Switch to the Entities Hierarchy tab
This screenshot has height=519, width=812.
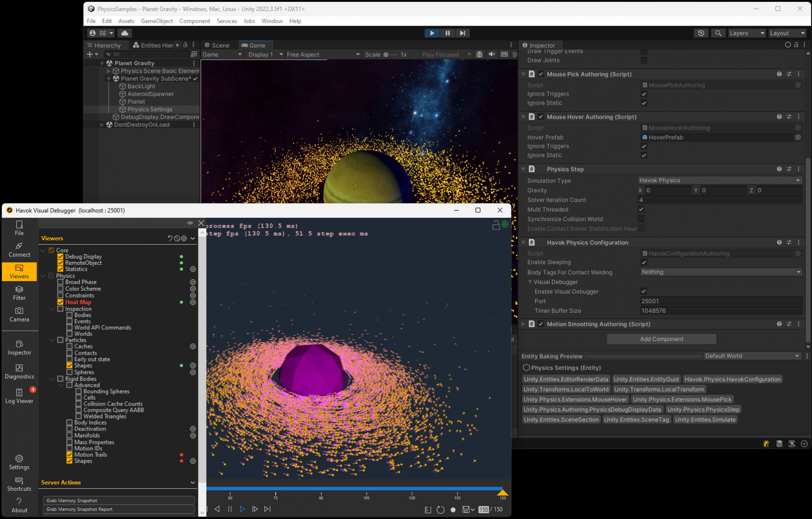(x=153, y=45)
